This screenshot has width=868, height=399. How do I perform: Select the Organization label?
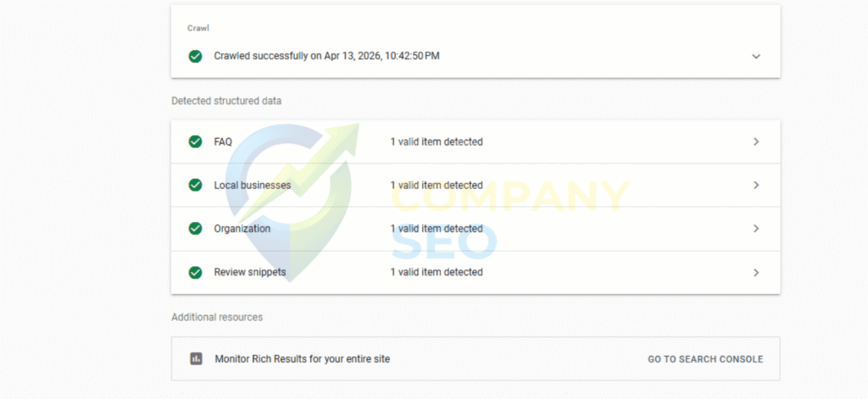(242, 229)
